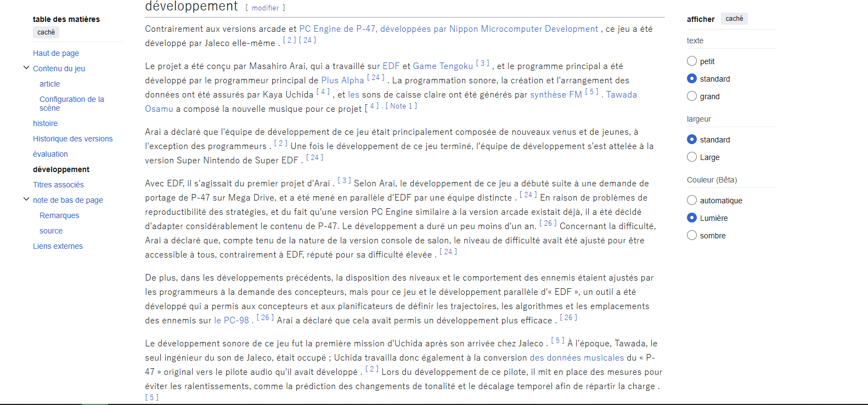Open the 'Note 1' footnote reference

click(401, 106)
